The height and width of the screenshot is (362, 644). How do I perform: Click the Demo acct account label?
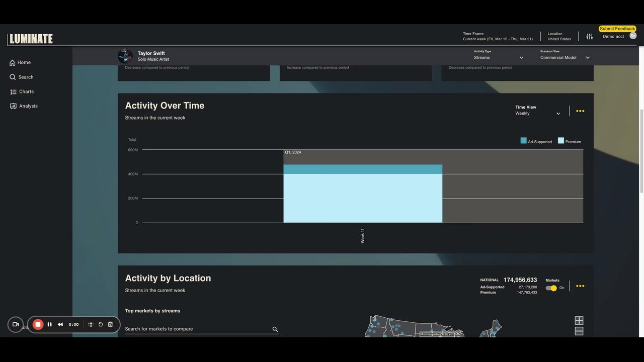point(613,37)
